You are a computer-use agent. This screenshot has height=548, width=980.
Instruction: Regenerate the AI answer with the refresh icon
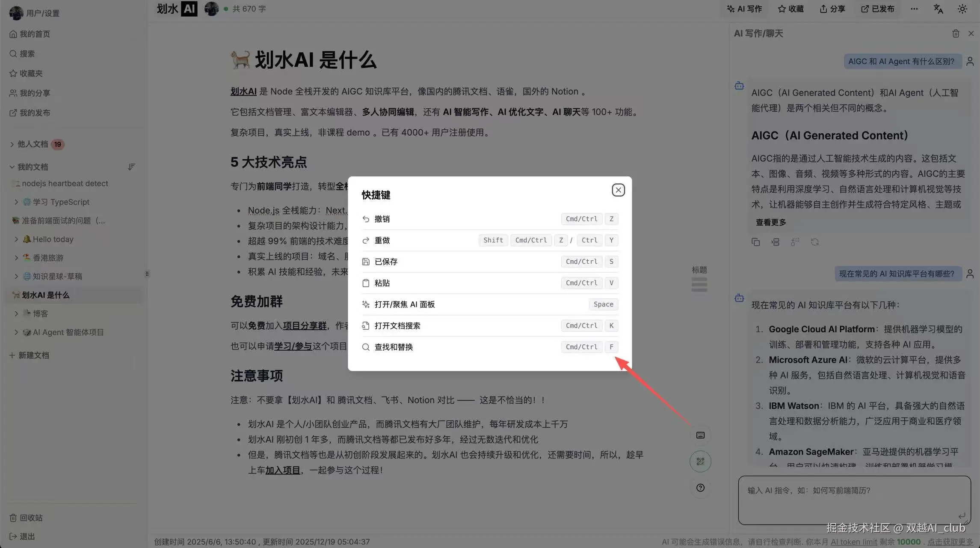pyautogui.click(x=815, y=242)
